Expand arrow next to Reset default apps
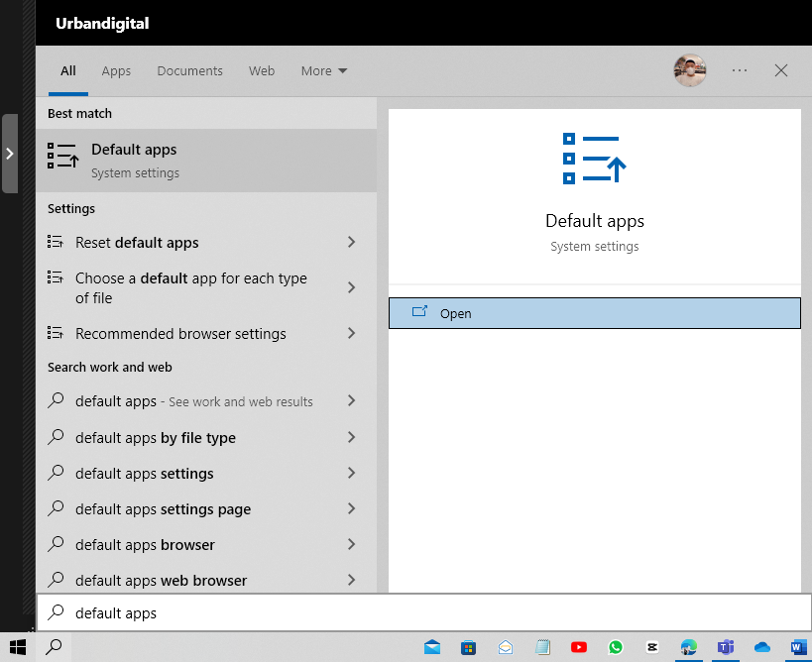 (351, 243)
